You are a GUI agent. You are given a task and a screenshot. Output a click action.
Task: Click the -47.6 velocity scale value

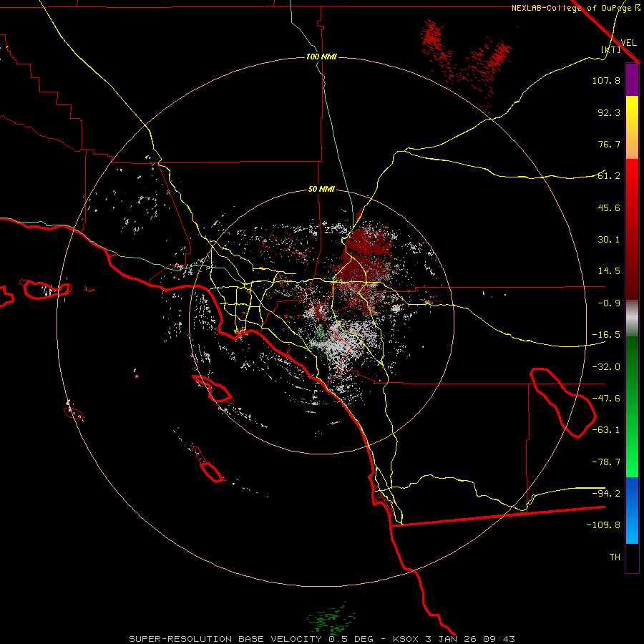[606, 399]
